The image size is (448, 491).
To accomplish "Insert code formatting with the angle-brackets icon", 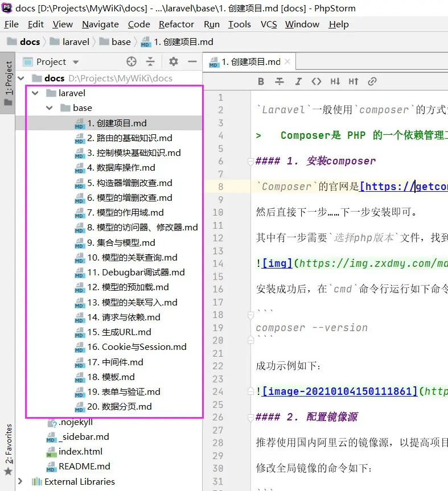I will [317, 82].
